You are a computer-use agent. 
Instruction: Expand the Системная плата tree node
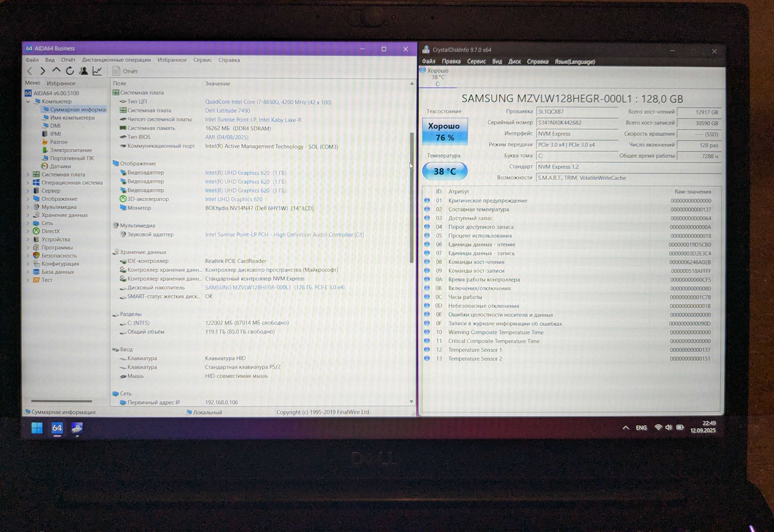click(x=28, y=174)
